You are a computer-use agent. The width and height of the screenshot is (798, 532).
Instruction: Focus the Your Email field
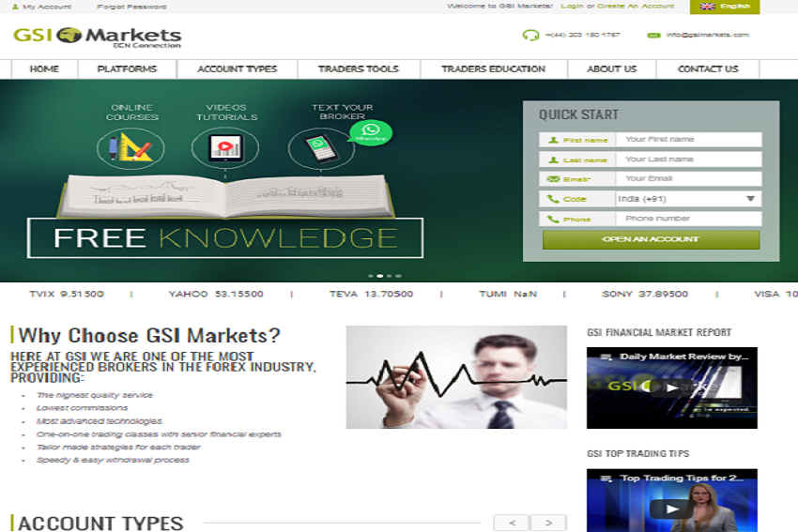tap(688, 178)
